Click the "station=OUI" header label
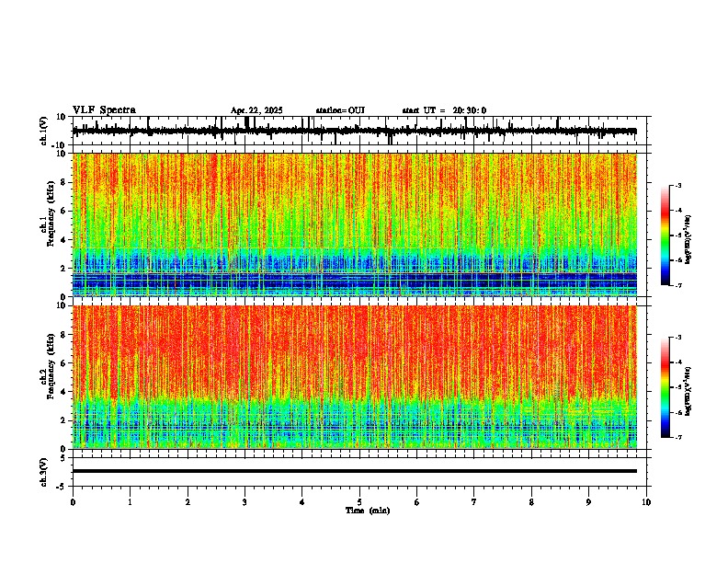The width and height of the screenshot is (728, 563). tap(340, 110)
